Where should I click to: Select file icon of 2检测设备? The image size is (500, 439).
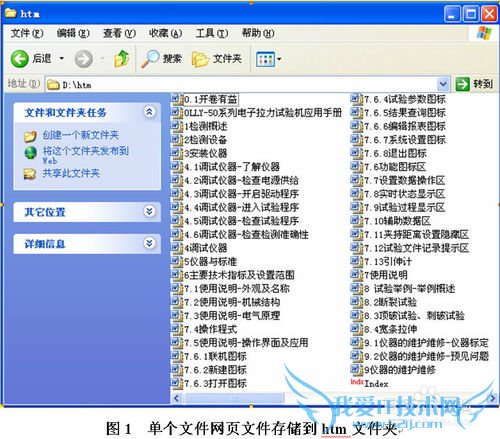(x=176, y=140)
